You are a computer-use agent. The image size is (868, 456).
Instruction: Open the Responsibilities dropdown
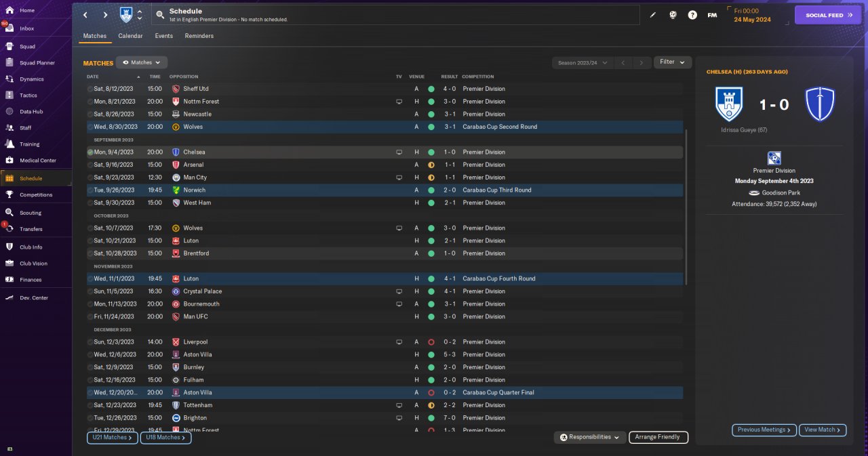[x=589, y=437]
